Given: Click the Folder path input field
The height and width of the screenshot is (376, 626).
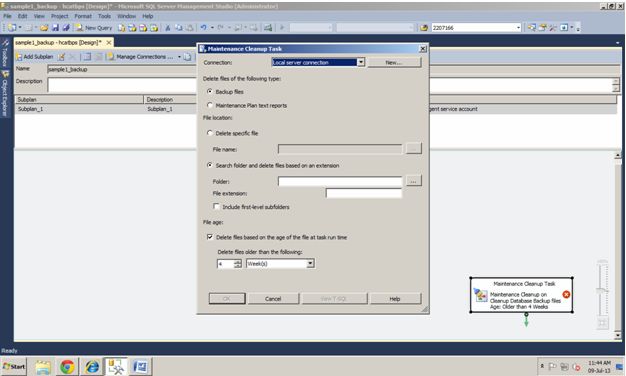Looking at the screenshot, I should pos(340,181).
